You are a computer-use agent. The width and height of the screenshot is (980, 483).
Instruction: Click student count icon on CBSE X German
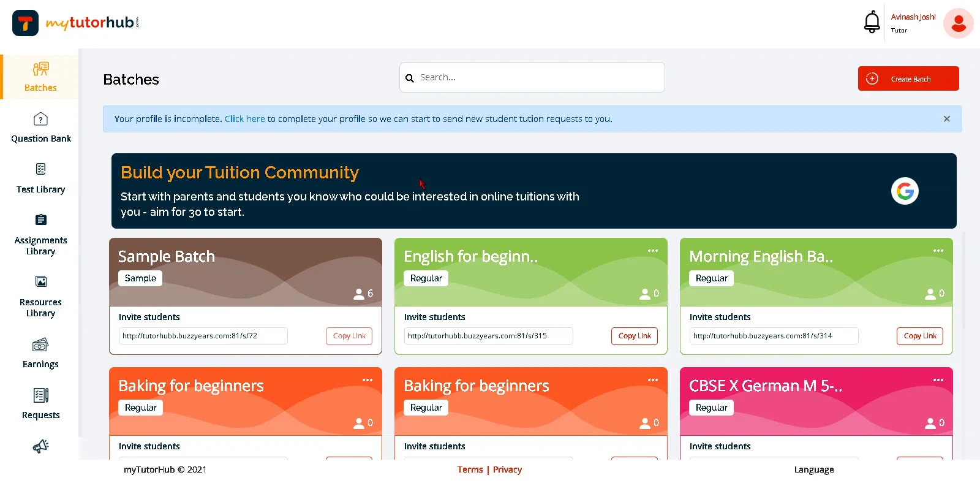(930, 423)
